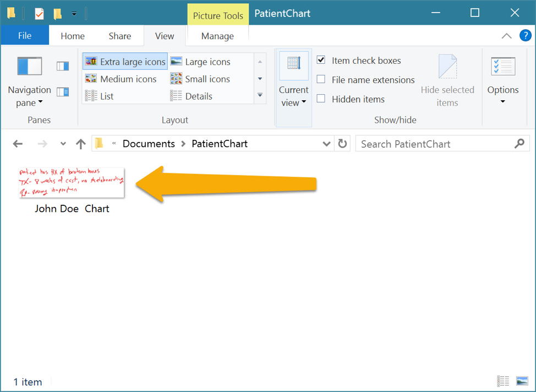
Task: Switch to List layout
Action: click(99, 96)
